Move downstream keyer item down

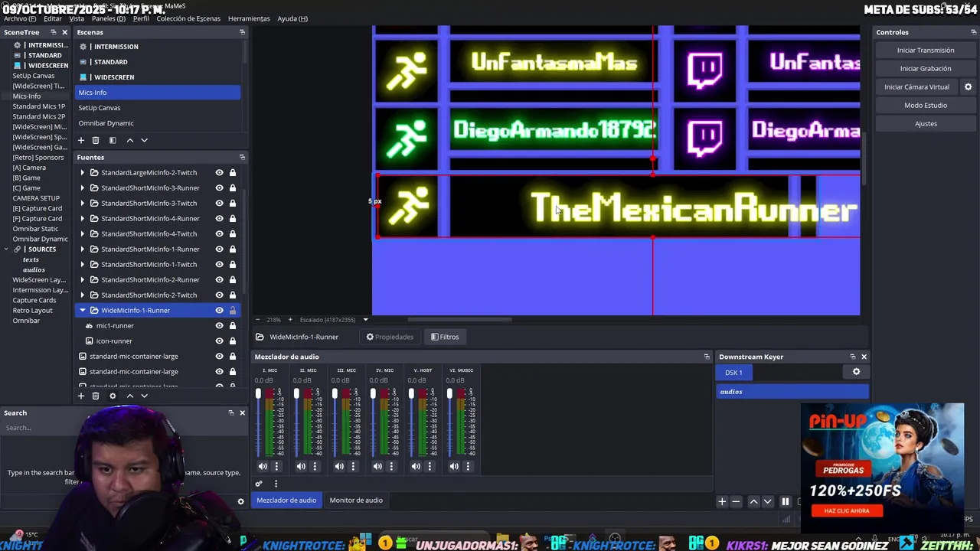point(767,502)
